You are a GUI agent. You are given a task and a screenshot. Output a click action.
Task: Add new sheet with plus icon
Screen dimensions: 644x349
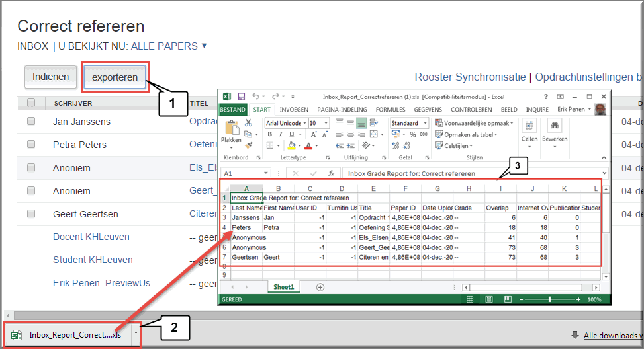(x=320, y=287)
